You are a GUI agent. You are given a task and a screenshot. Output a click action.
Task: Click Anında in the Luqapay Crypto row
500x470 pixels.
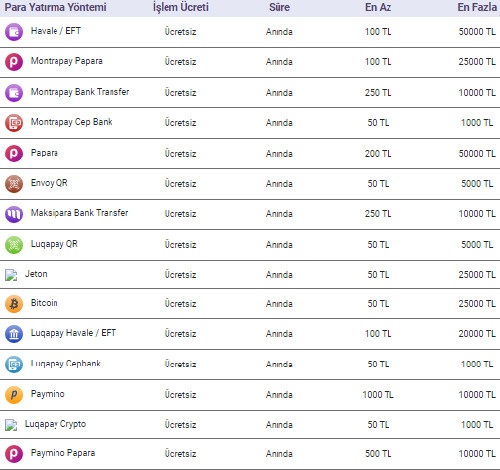click(279, 425)
